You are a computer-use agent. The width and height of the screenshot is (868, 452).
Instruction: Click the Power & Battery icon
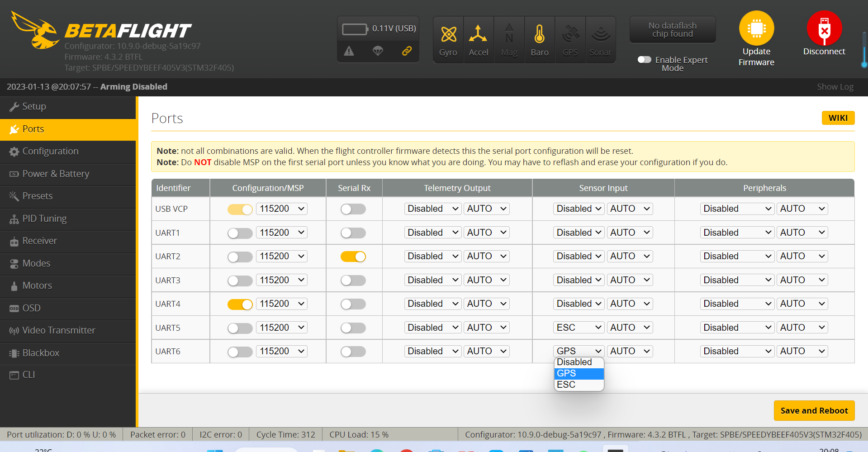coord(14,174)
